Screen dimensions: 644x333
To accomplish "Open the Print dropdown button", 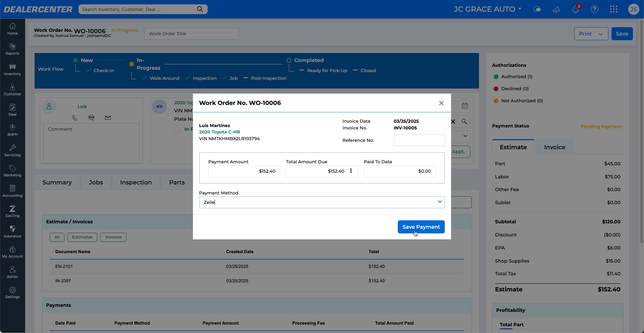I will (x=591, y=34).
